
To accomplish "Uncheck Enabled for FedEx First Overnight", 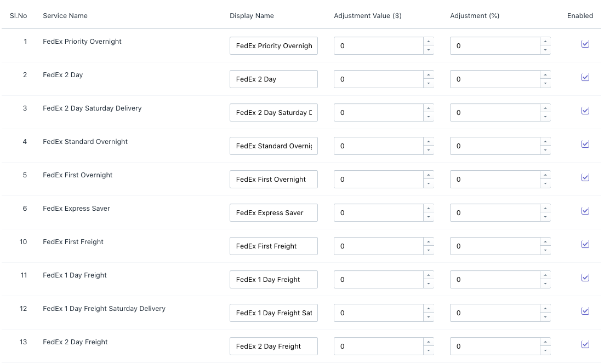I will (x=585, y=177).
